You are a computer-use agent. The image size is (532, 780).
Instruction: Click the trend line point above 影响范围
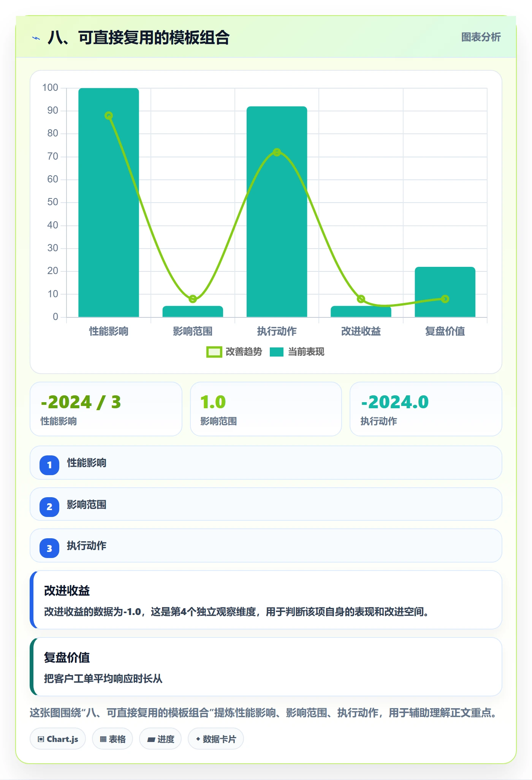pos(193,299)
